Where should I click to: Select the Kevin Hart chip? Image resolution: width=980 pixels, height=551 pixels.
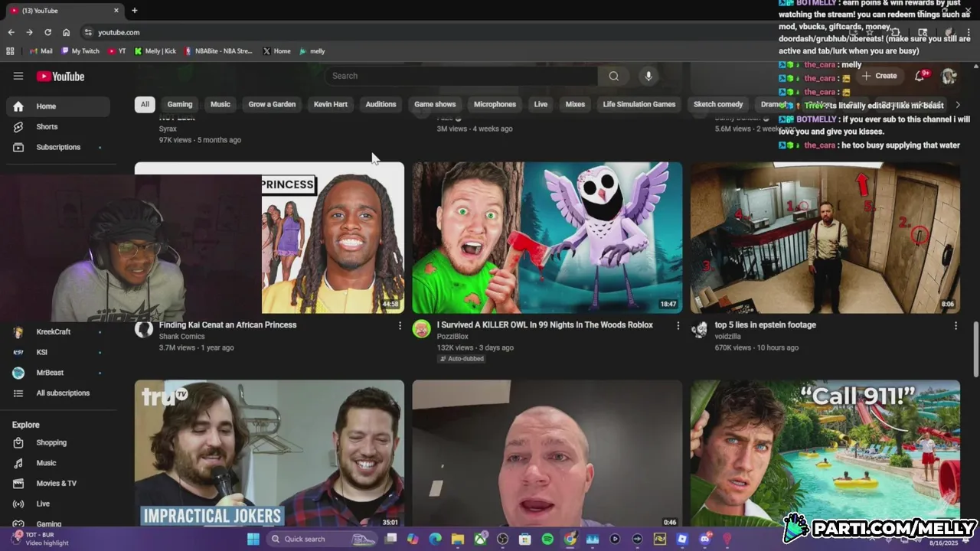click(331, 104)
